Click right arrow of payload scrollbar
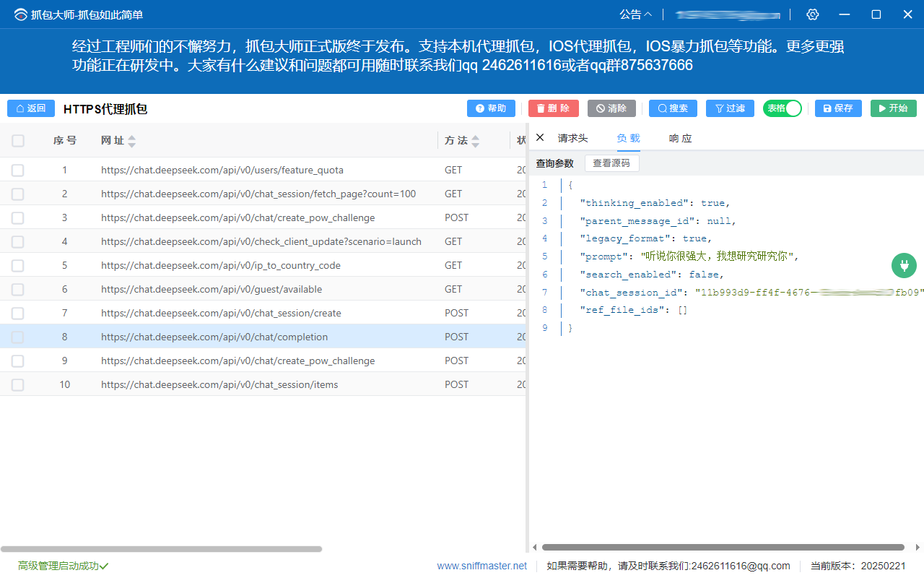The image size is (924, 578). pyautogui.click(x=918, y=548)
